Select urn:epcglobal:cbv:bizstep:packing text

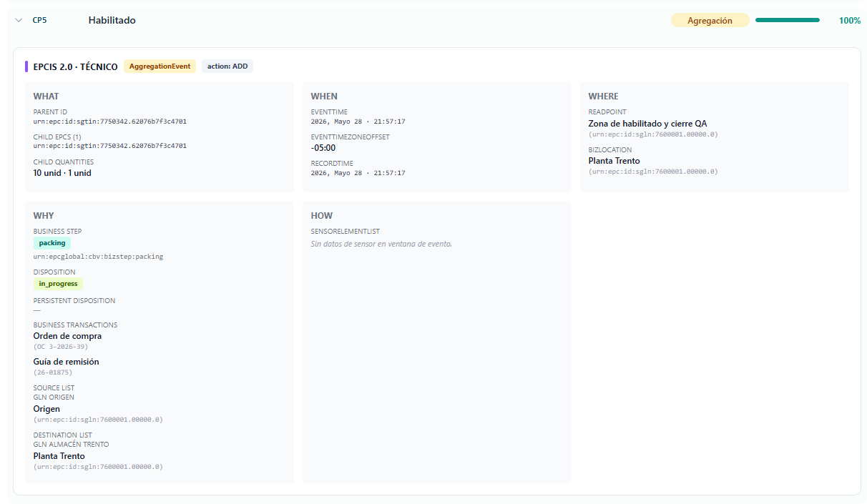click(98, 257)
